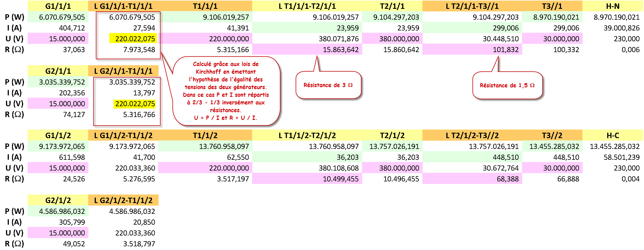Click the 'Résistance de 3 Ω' callout

(x=328, y=85)
